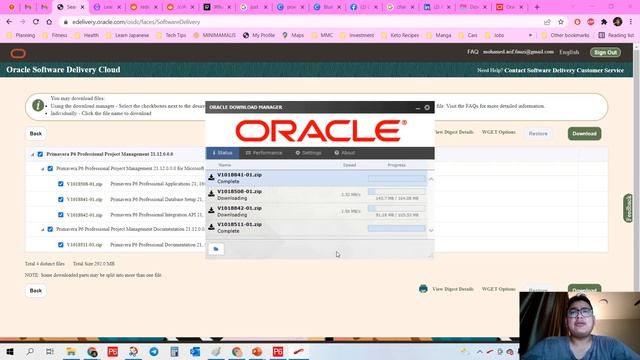Open the Other bookmarks folder
The width and height of the screenshot is (640, 360).
click(565, 36)
